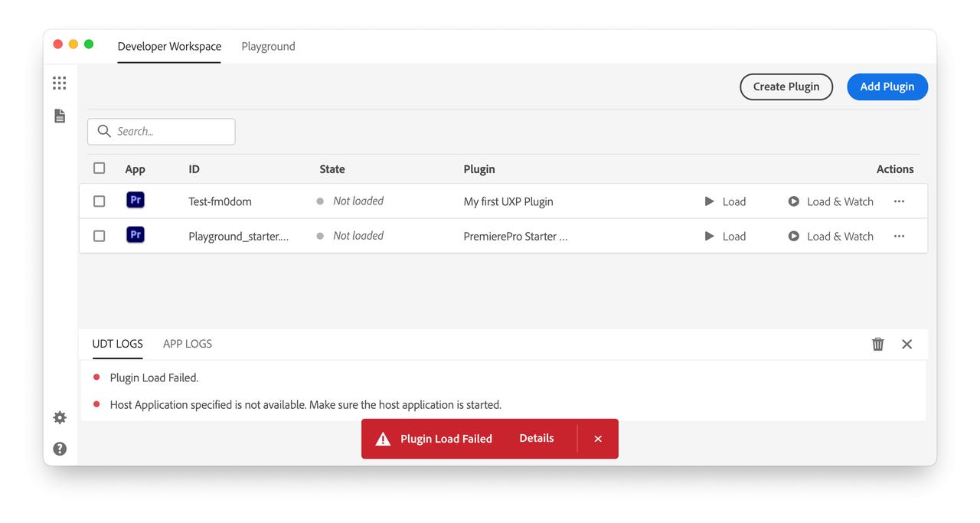Screen dimensions: 980x523
Task: Click the help question mark icon
Action: (60, 449)
